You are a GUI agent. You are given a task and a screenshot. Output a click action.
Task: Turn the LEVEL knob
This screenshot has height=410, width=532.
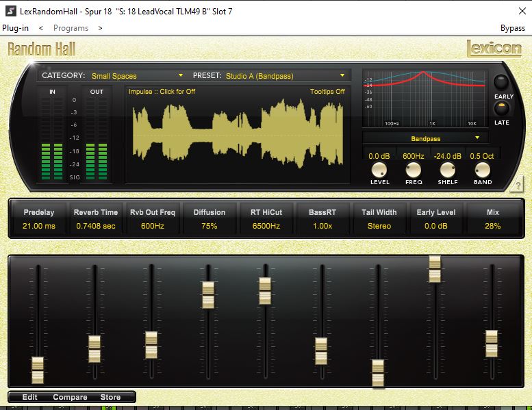pyautogui.click(x=379, y=170)
